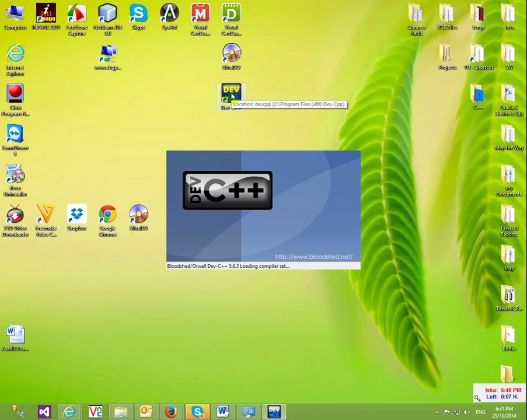
Task: Launch the SysAid desktop shortcut
Action: [x=169, y=17]
